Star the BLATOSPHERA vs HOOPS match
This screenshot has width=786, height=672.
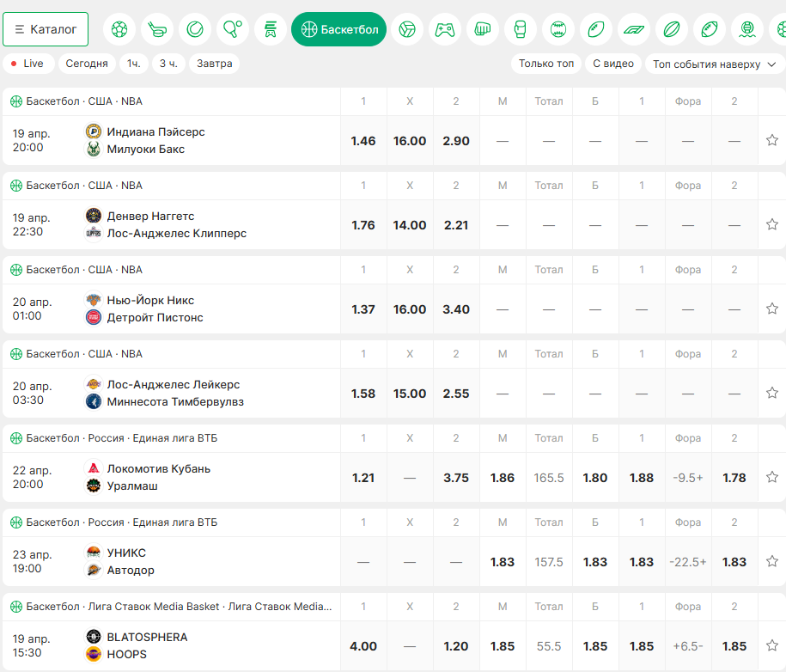pyautogui.click(x=772, y=646)
